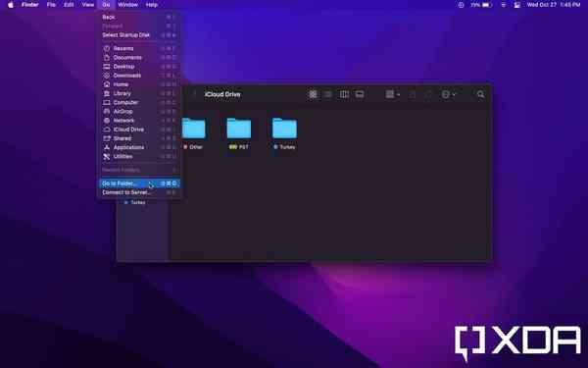
Task: Open Library from the Go menu
Action: point(139,93)
